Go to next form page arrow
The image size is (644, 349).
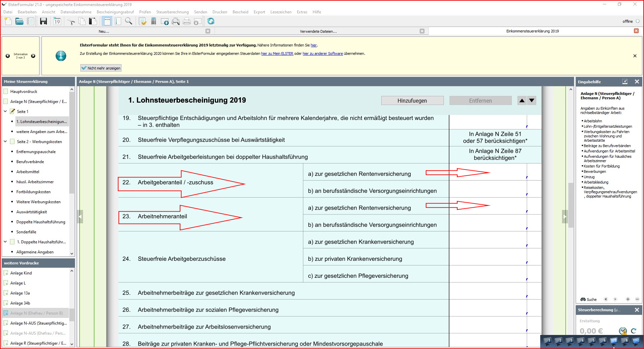tap(565, 217)
